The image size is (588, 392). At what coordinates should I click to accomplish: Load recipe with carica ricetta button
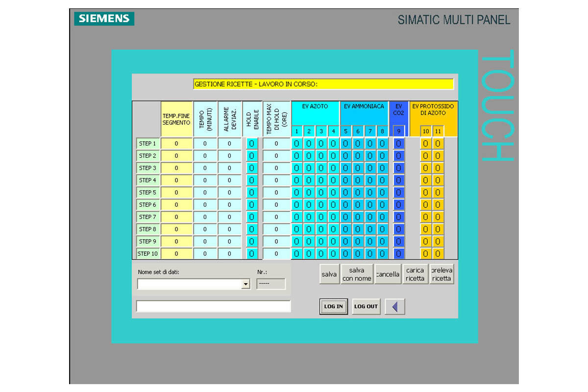[x=415, y=274]
